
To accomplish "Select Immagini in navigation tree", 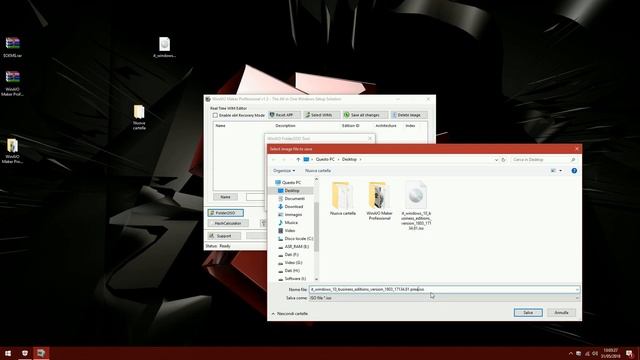I will point(290,215).
